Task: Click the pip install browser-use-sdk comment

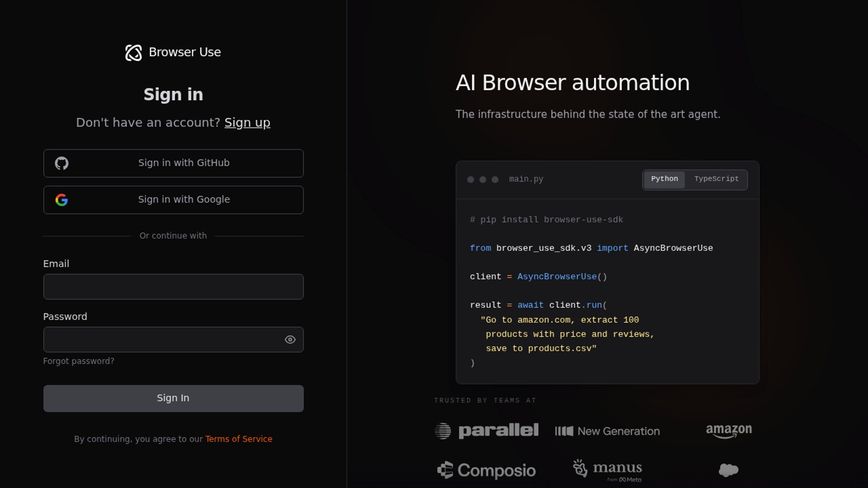Action: point(546,220)
